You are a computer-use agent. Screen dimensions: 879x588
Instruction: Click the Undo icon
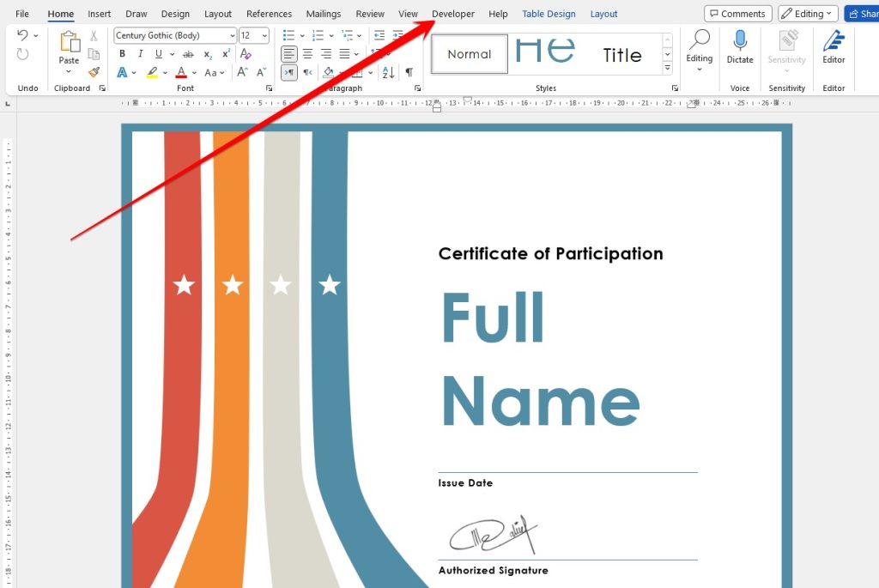click(22, 35)
